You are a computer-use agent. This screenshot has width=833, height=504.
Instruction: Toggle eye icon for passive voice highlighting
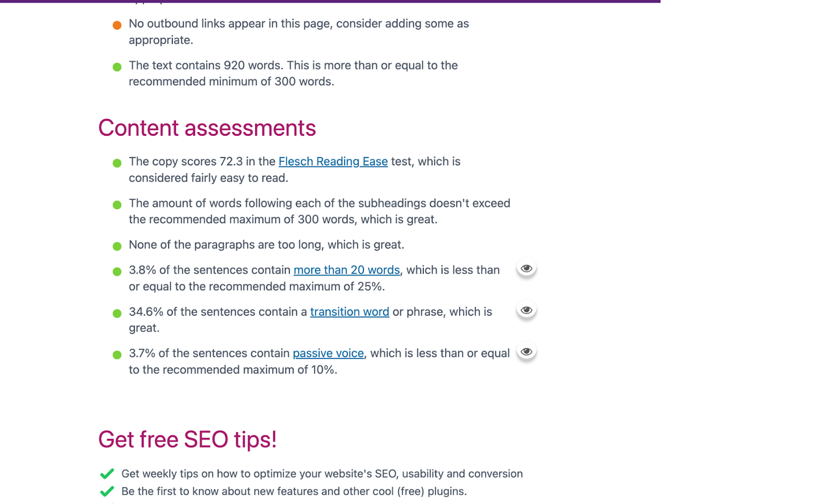pyautogui.click(x=526, y=352)
